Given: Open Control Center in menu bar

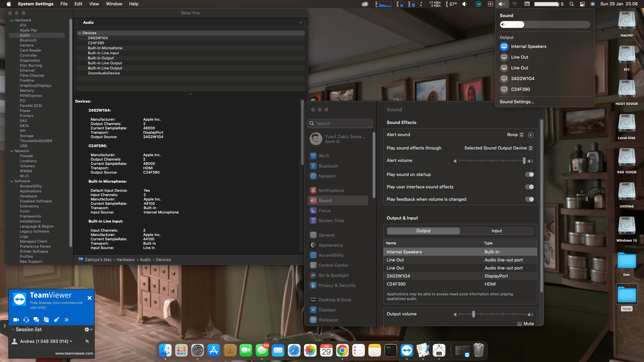Looking at the screenshot, I should click(x=582, y=4).
